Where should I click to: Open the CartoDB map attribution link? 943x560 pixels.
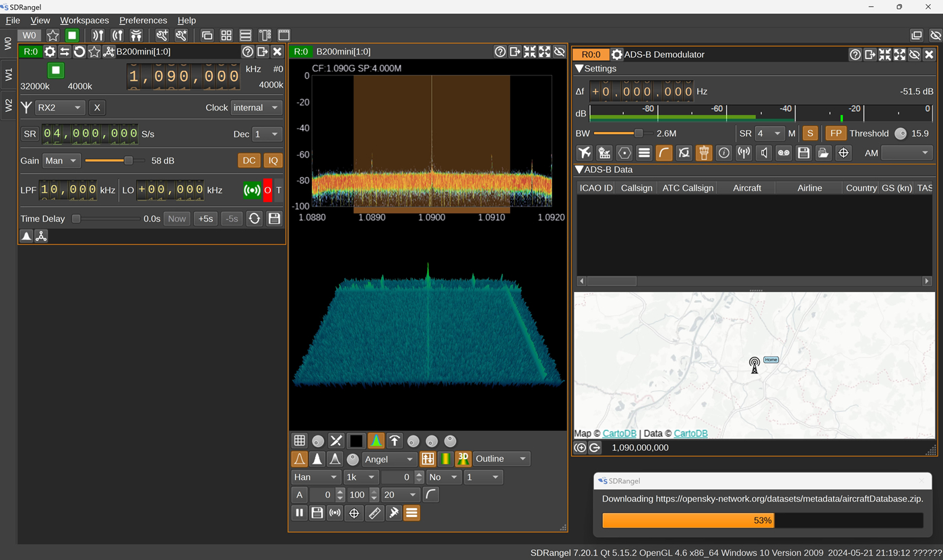click(x=620, y=433)
